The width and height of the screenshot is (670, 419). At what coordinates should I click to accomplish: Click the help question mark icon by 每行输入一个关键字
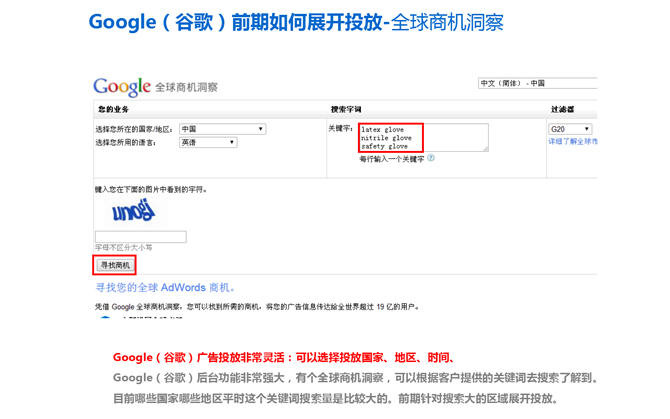[x=431, y=158]
